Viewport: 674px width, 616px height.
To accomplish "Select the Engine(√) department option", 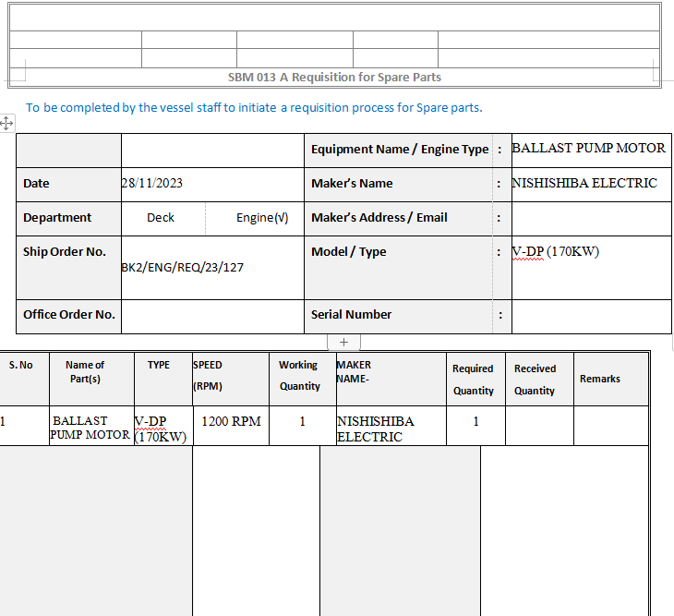I will point(262,218).
